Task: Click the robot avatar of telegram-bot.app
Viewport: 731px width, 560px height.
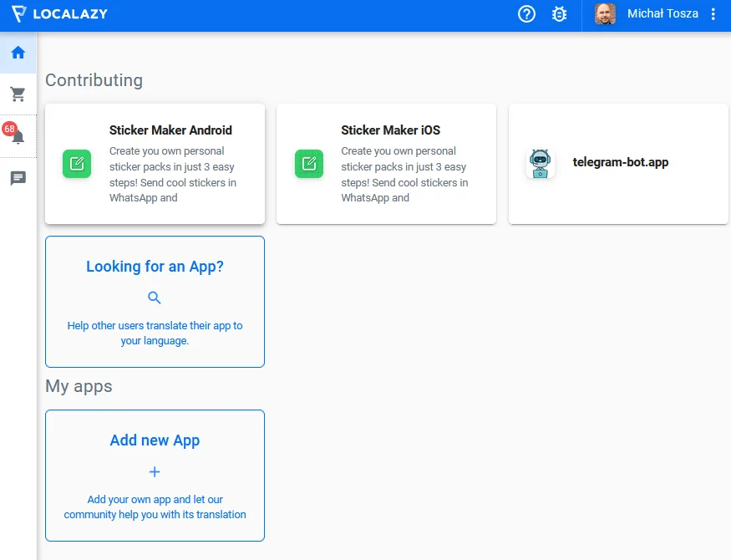Action: [540, 164]
